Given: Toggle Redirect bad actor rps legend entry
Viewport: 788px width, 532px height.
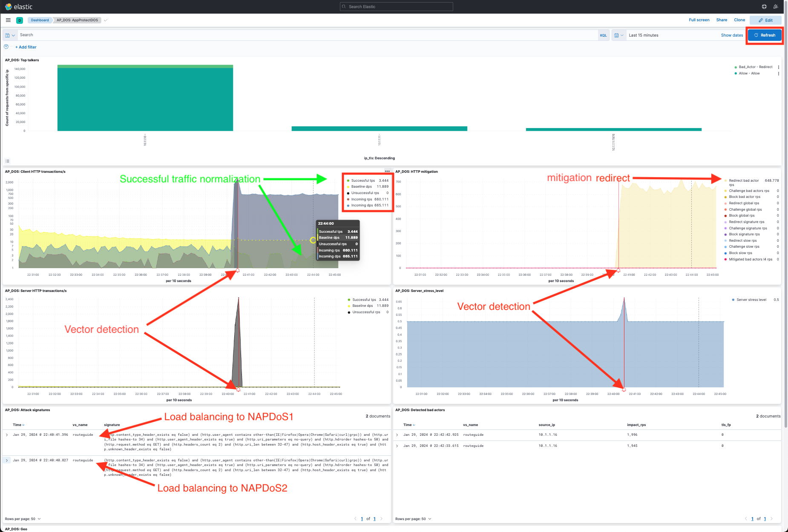Looking at the screenshot, I should click(x=744, y=183).
